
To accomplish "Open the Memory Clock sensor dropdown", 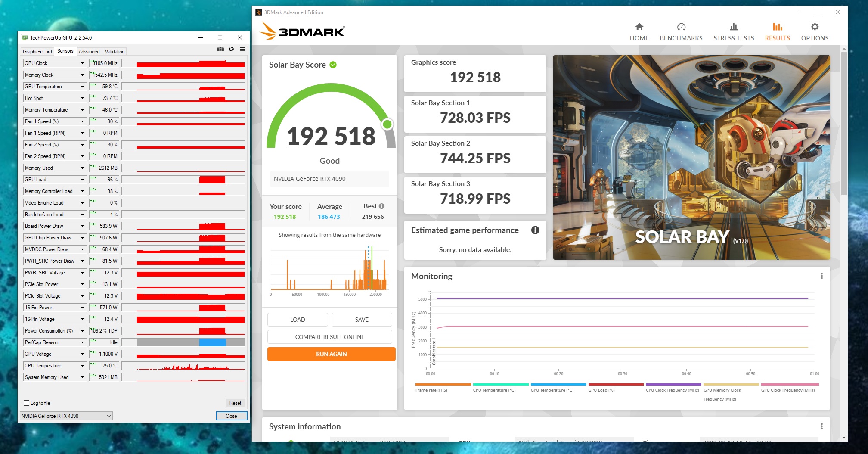I will pyautogui.click(x=82, y=75).
